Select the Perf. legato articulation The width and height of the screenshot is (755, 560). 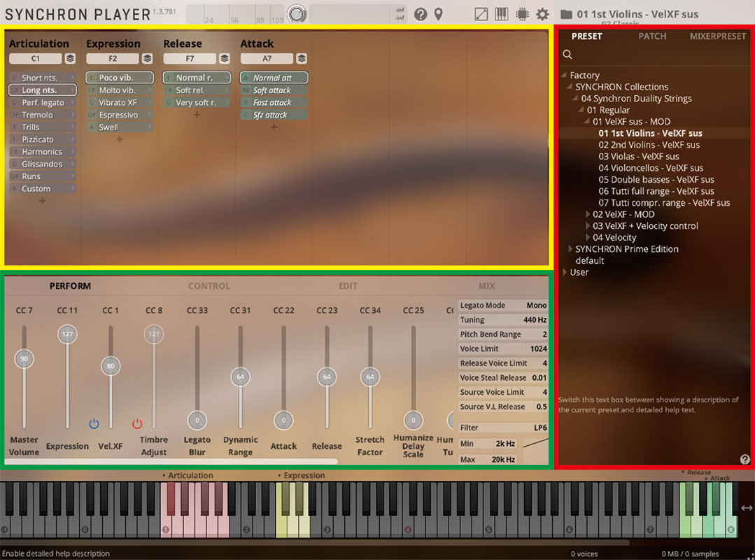click(43, 103)
